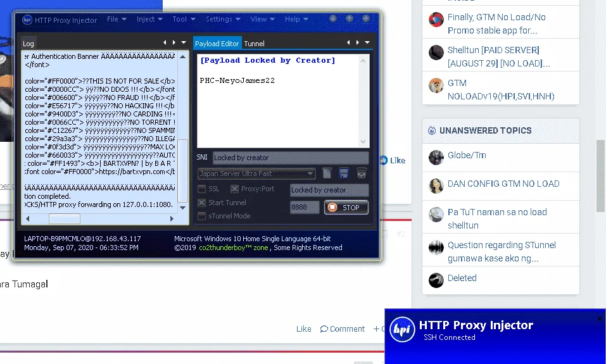
Task: Click the HTTP Proxy Injector logo icon in title bar
Action: click(x=27, y=20)
